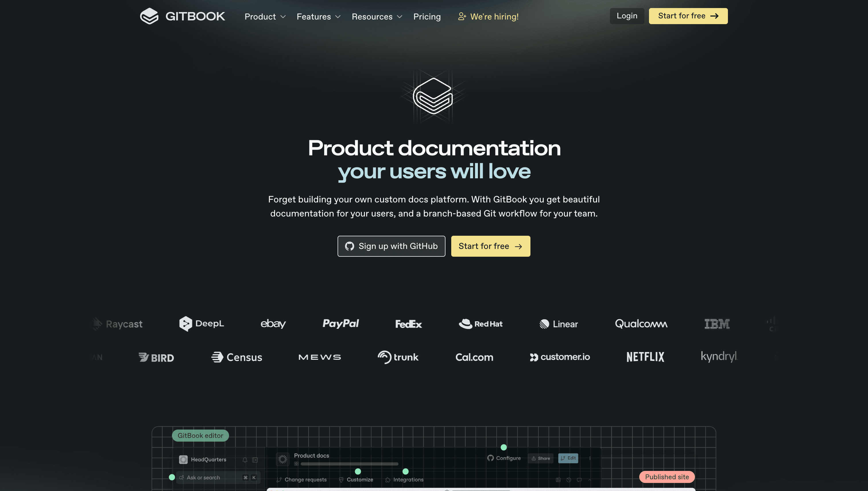The height and width of the screenshot is (491, 868).
Task: Click the Published site pink label
Action: click(x=666, y=477)
